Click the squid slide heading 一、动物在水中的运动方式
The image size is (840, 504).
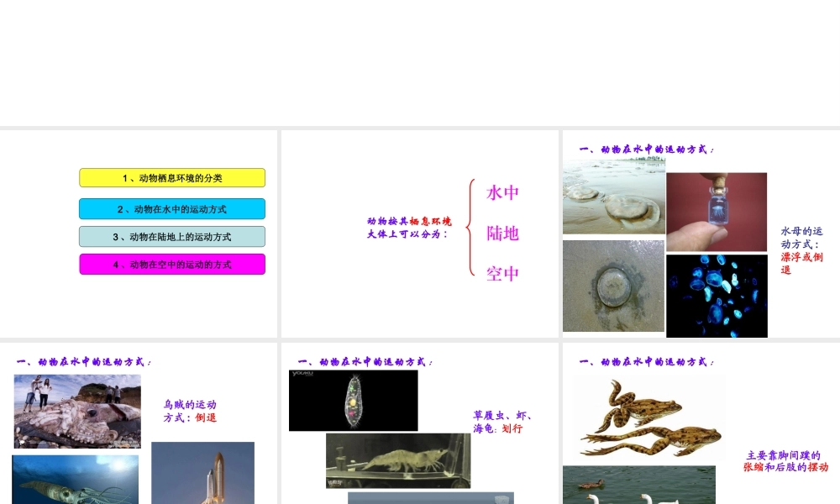tap(83, 362)
